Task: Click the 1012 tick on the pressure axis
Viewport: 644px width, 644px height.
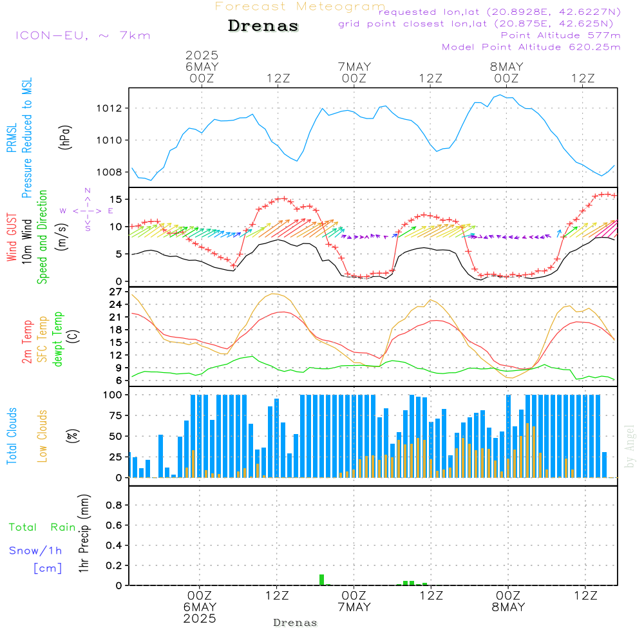Action: coord(109,108)
